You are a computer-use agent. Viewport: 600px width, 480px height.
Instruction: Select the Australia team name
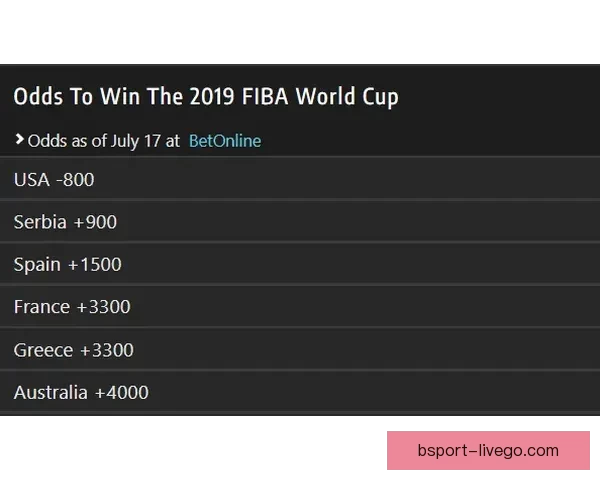(x=51, y=393)
